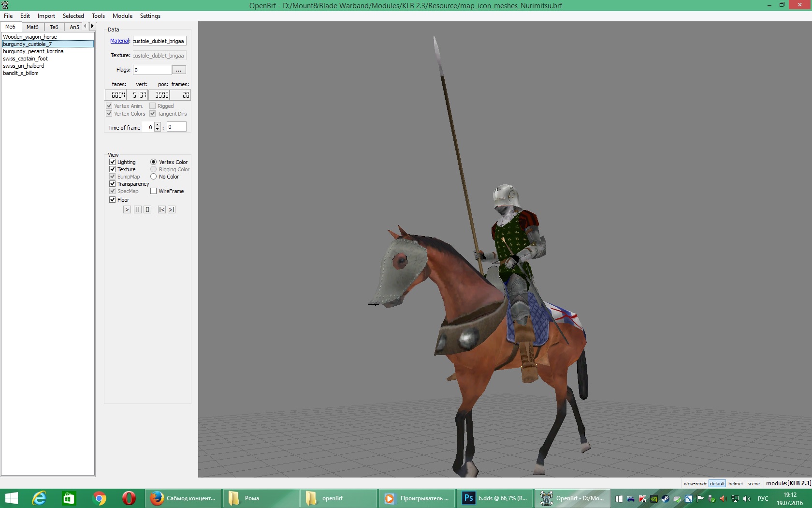Screen dimensions: 812x508
Task: Open the File menu
Action: click(x=8, y=16)
